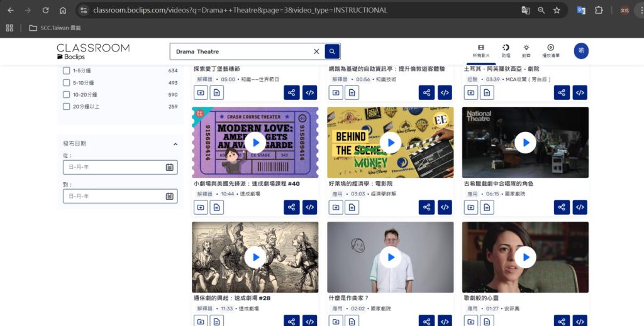This screenshot has height=326, width=644.
Task: Open calendar picker for the 到 date field
Action: click(x=169, y=197)
